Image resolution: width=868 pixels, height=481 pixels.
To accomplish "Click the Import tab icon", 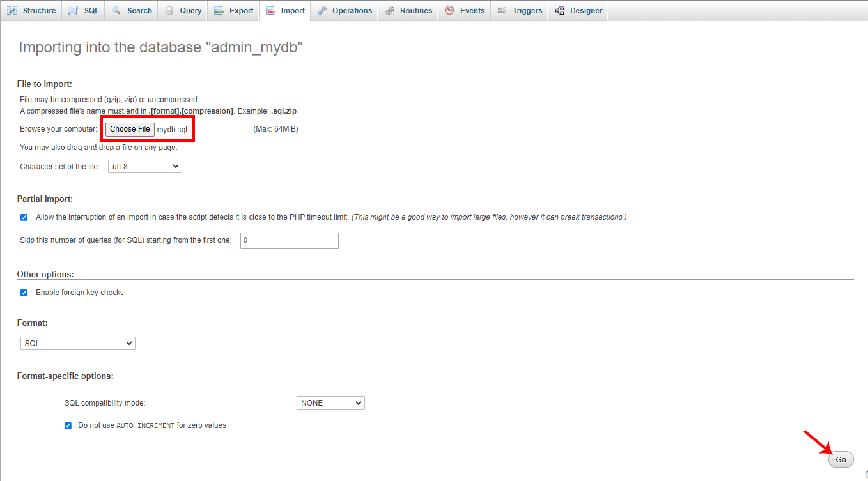I will pos(270,11).
